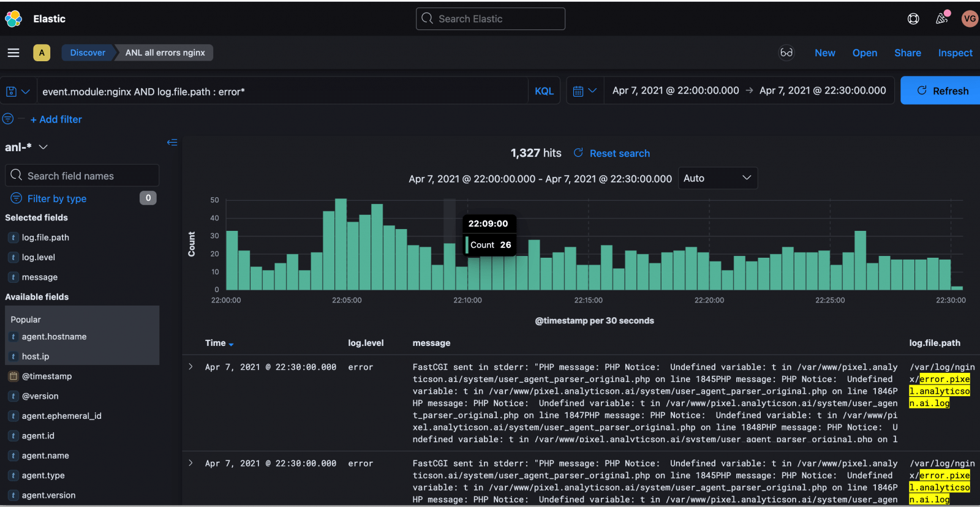Click the filter count badge 0
980x507 pixels.
(148, 198)
